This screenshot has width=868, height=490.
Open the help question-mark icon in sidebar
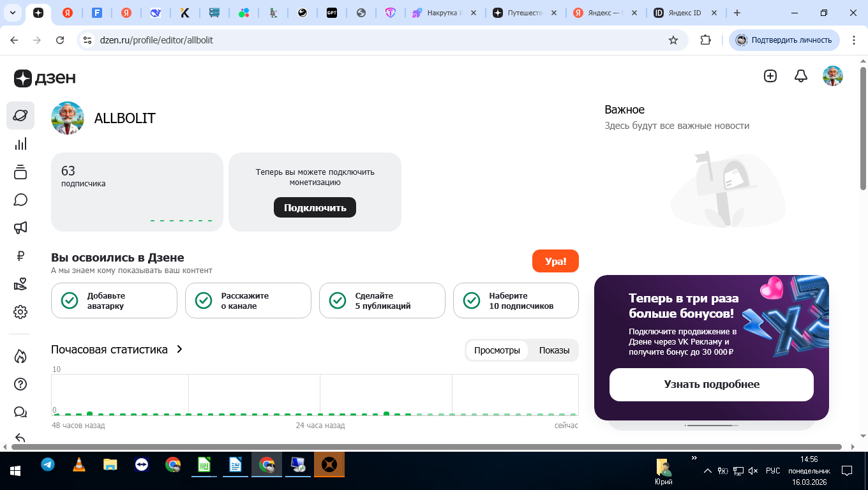pyautogui.click(x=20, y=384)
